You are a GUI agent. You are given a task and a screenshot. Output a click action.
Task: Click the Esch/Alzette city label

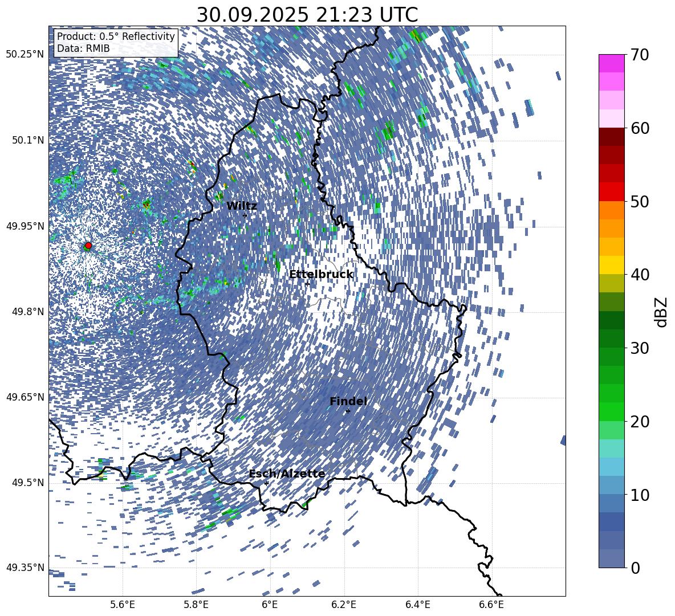(x=287, y=474)
